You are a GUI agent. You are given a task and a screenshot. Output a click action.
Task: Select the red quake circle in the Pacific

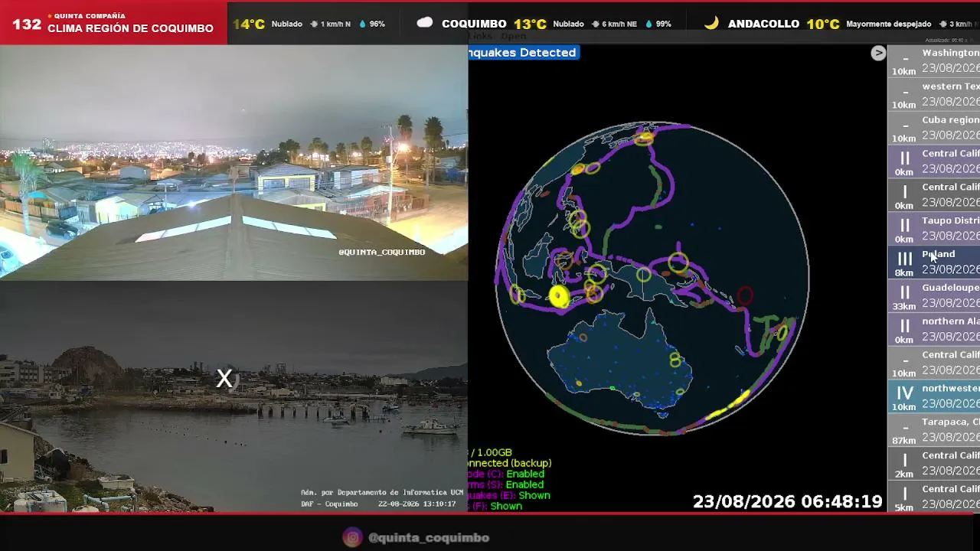pos(744,295)
